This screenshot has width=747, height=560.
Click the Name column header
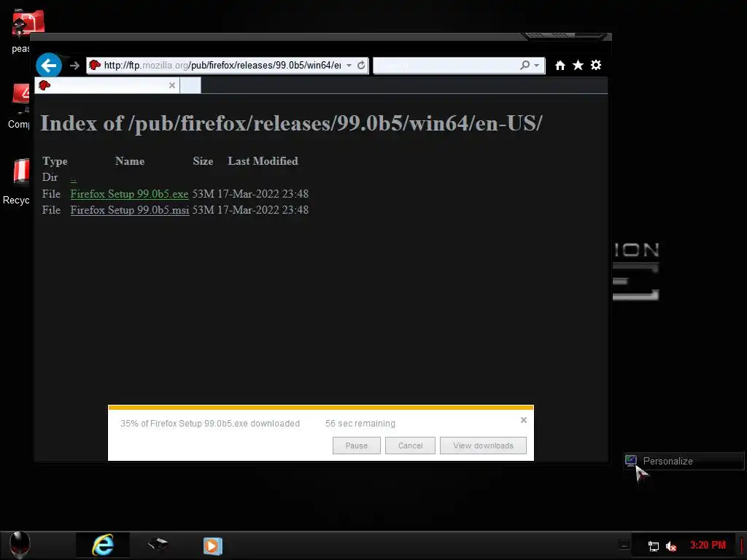130,161
